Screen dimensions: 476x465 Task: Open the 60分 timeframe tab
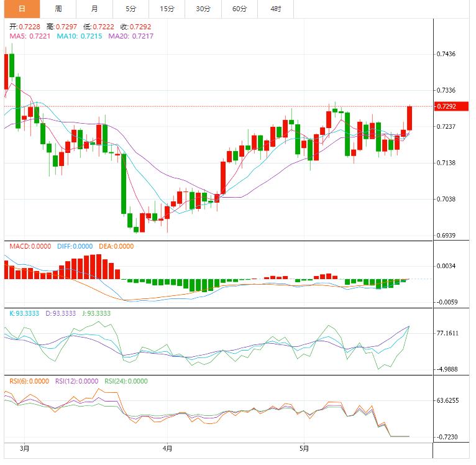(x=239, y=9)
